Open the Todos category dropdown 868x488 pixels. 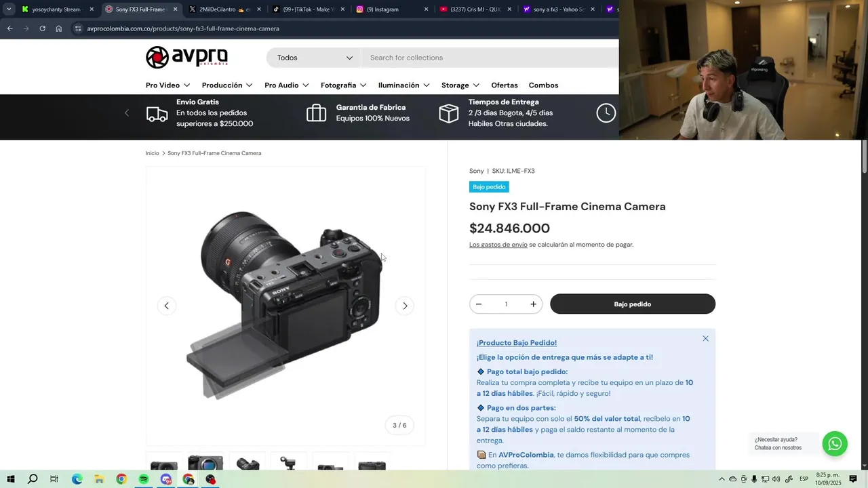(x=314, y=58)
